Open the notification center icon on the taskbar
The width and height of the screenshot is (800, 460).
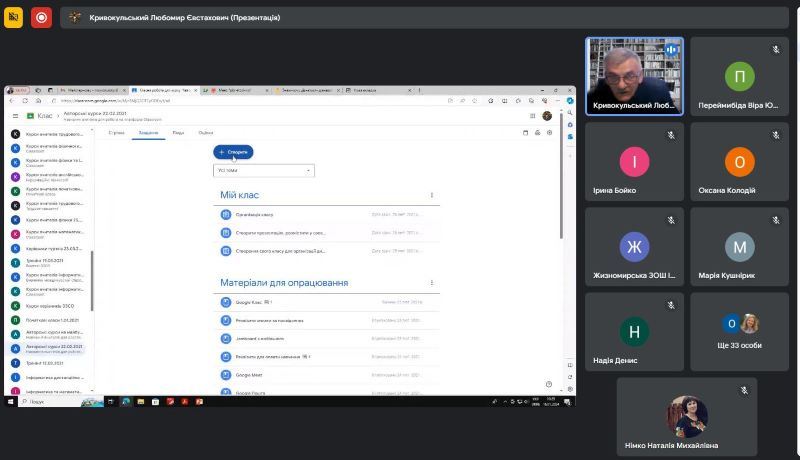click(567, 402)
